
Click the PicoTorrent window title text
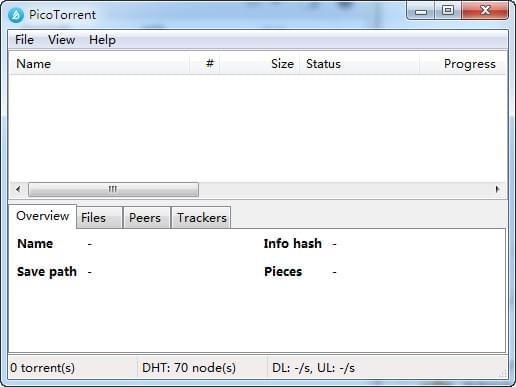click(x=62, y=15)
